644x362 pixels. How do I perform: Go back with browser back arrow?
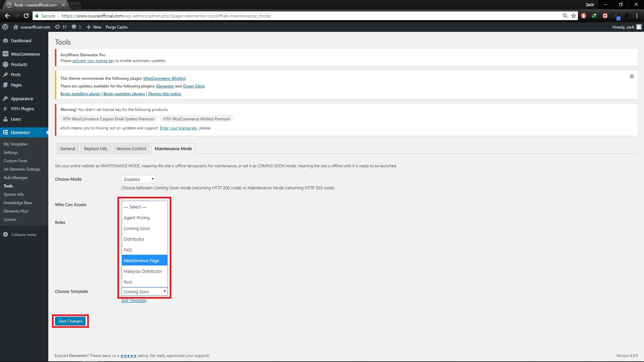[7, 16]
